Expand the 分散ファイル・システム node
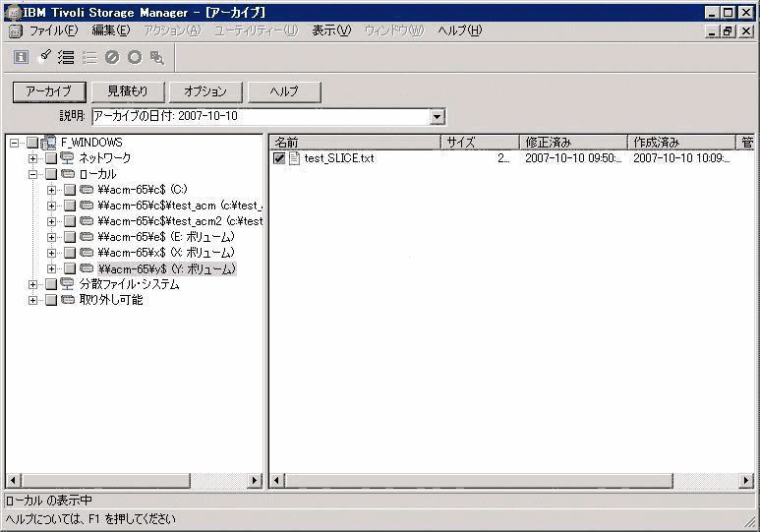760x532 pixels. [32, 284]
